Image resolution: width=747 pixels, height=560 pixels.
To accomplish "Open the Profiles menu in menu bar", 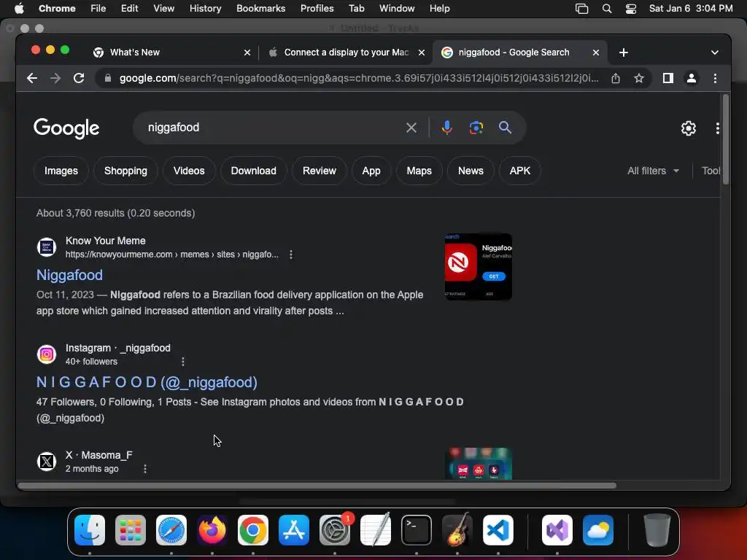I will [x=317, y=9].
